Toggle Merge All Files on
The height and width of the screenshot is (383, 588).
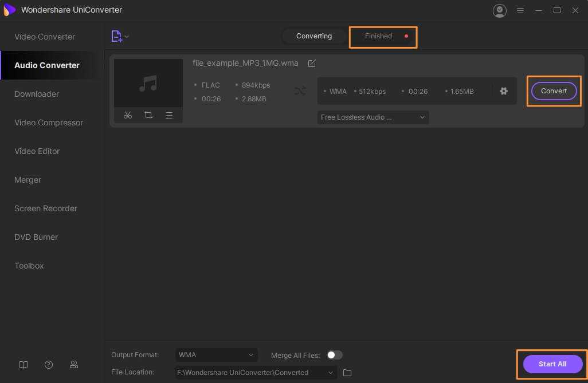[335, 355]
